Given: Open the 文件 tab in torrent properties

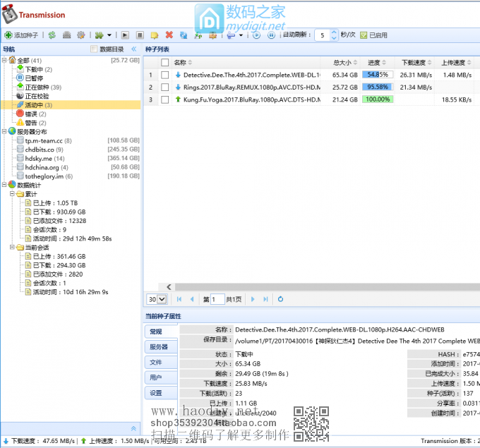Looking at the screenshot, I should pyautogui.click(x=156, y=362).
